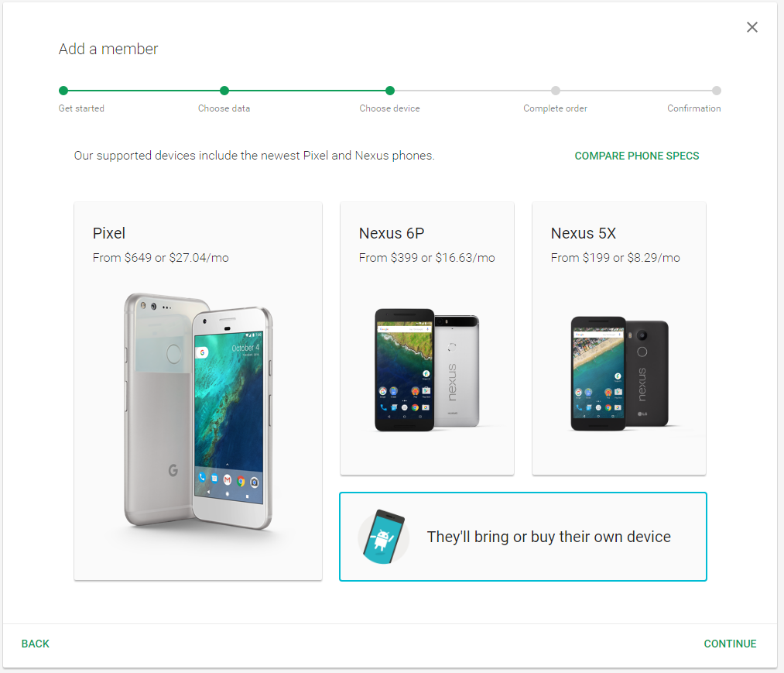Click the Nexus 5X phone image

(x=619, y=373)
